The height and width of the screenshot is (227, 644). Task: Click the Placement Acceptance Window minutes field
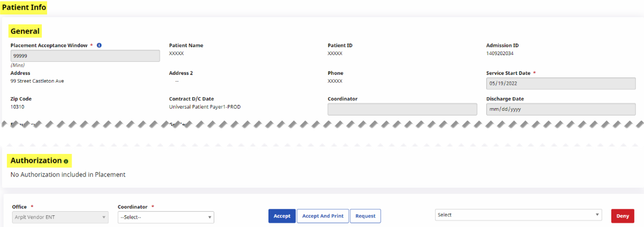[85, 56]
